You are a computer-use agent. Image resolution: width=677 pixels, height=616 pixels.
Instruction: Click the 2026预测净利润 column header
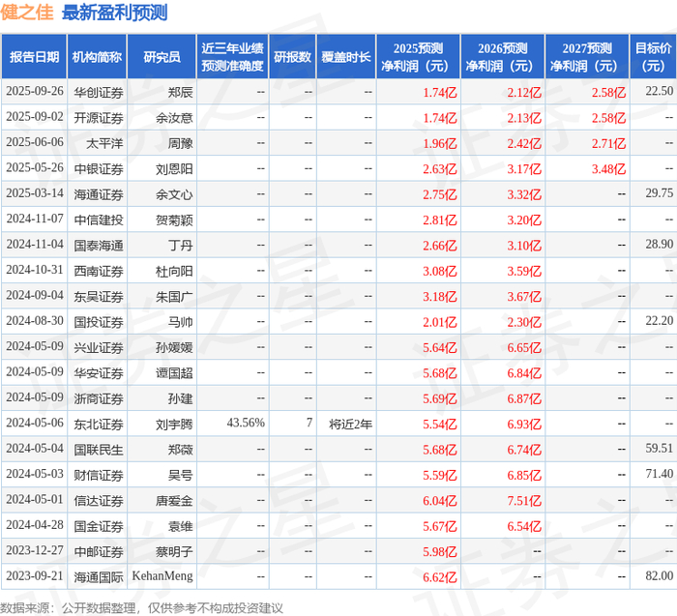point(503,57)
